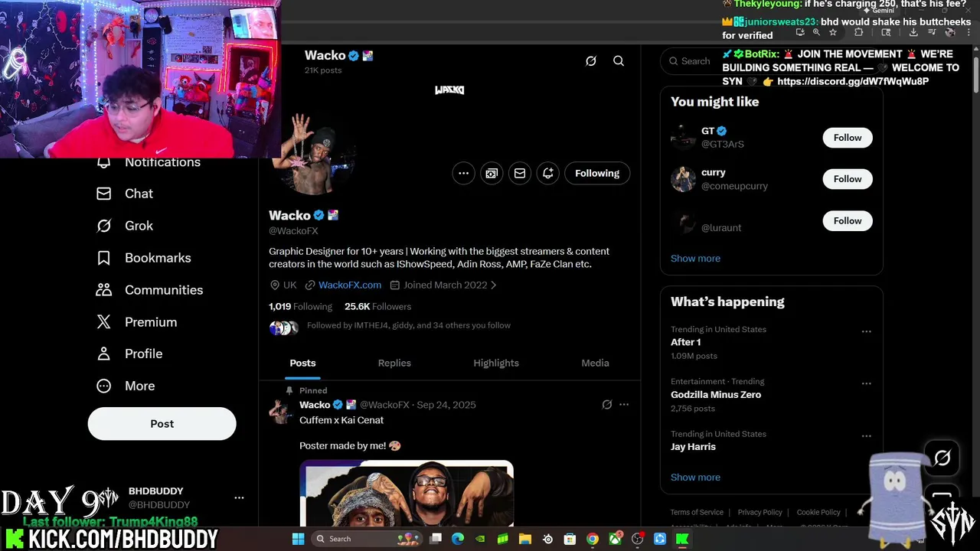
Task: Open the floating Grok button
Action: tap(942, 458)
